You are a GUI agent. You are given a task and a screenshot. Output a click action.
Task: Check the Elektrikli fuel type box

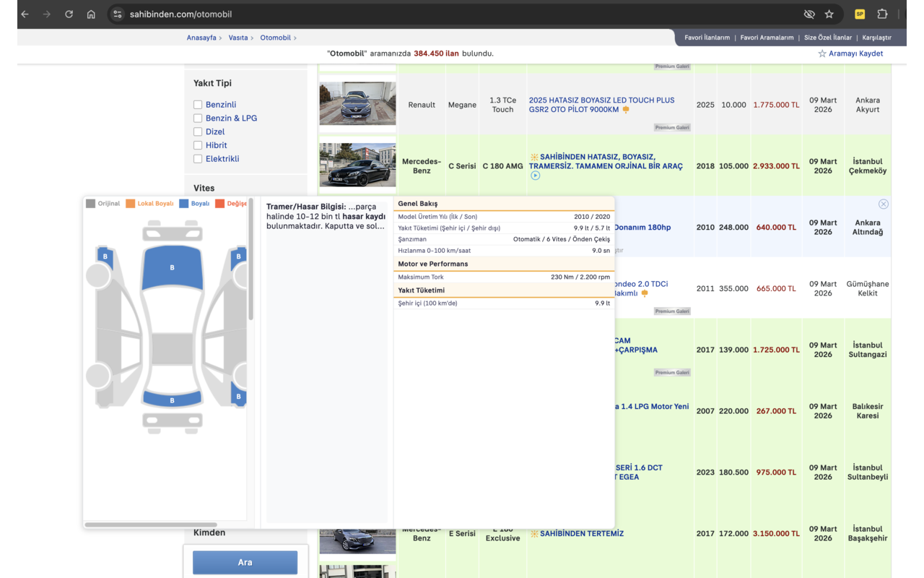point(198,159)
